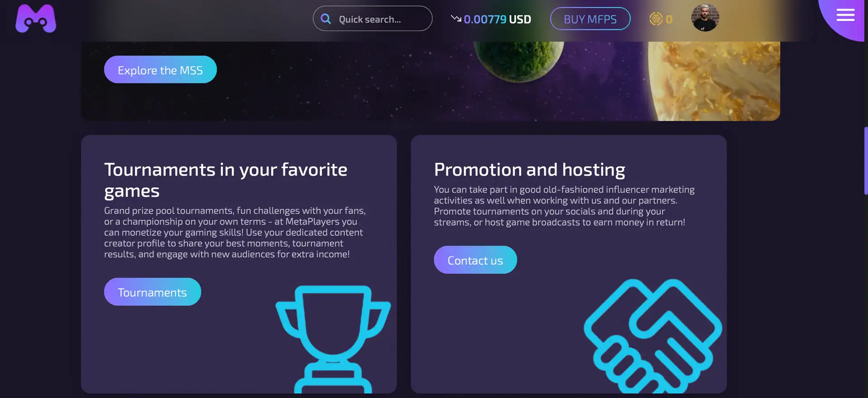Screen dimensions: 868x398
Task: Click the coin balance number 0
Action: click(669, 19)
